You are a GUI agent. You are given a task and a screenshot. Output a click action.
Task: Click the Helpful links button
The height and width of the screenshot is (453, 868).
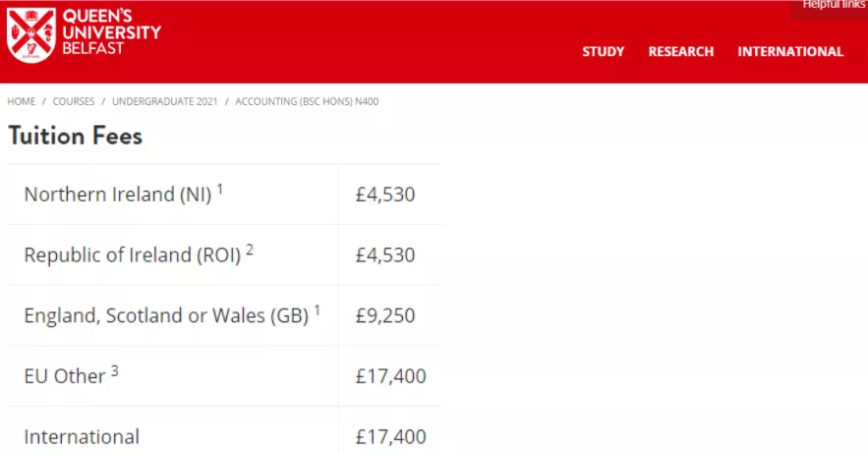[833, 6]
